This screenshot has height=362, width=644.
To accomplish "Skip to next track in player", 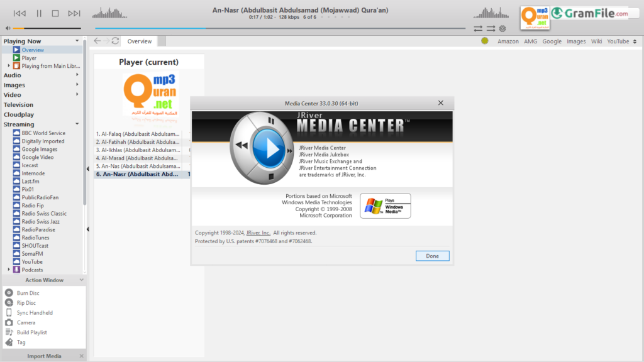I will (x=74, y=14).
